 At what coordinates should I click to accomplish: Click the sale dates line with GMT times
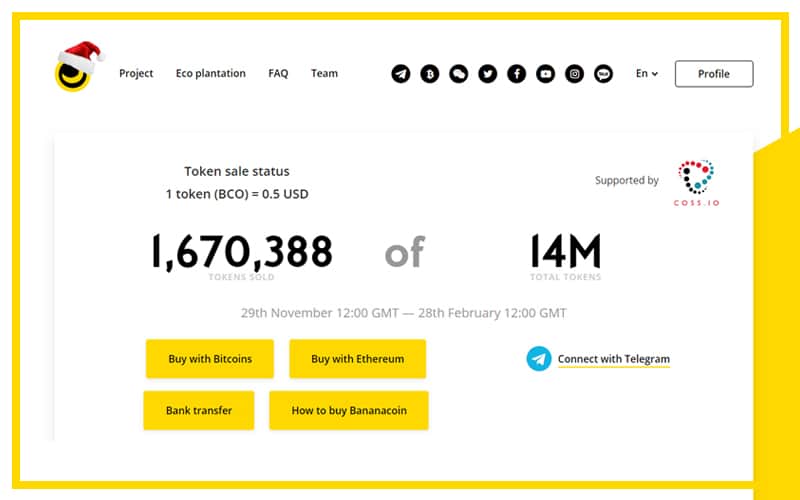coord(404,313)
